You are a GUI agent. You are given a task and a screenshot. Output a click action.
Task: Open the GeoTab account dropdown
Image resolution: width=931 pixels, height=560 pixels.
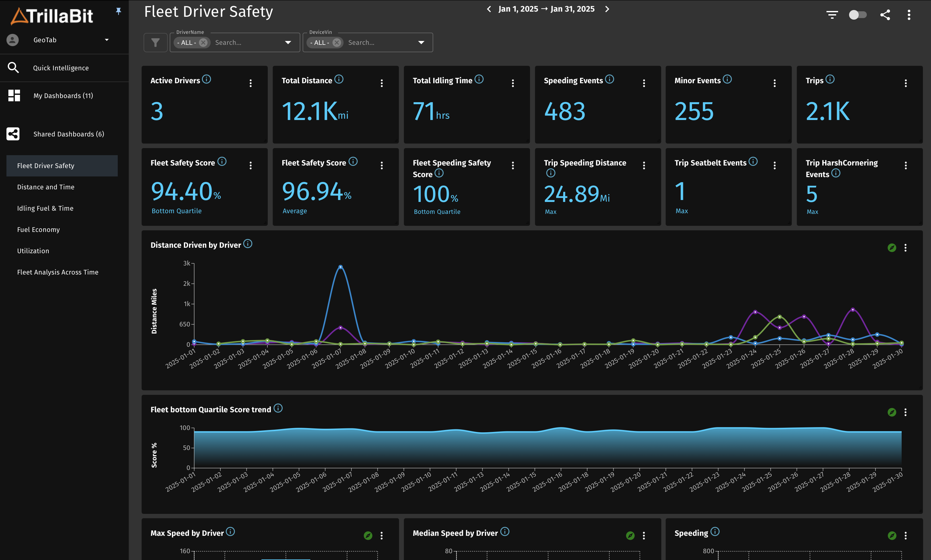click(x=106, y=40)
